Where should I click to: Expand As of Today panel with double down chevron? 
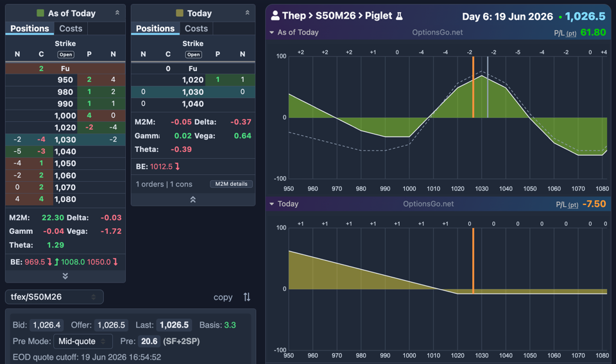point(65,276)
